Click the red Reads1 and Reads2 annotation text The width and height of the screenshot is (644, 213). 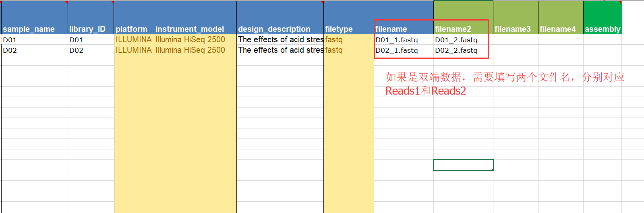click(425, 91)
